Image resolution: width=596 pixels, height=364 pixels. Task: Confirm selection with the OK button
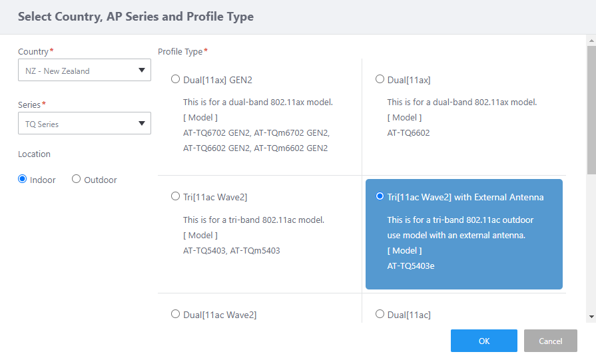[x=484, y=341]
